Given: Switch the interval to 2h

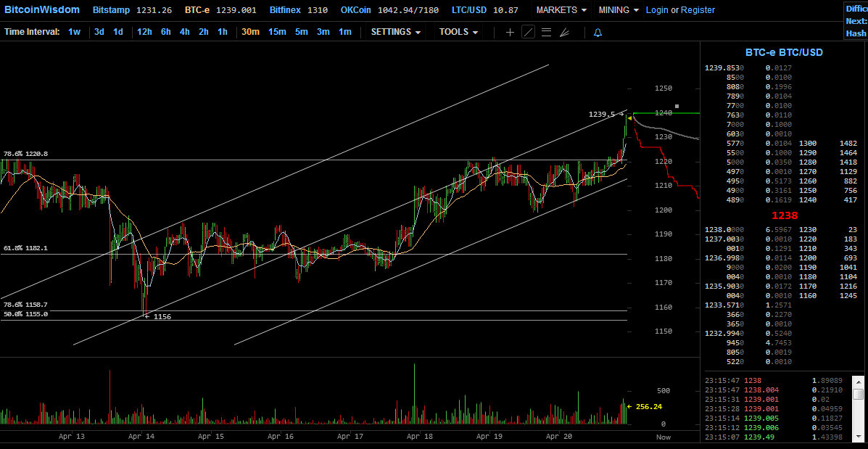Looking at the screenshot, I should coord(204,32).
